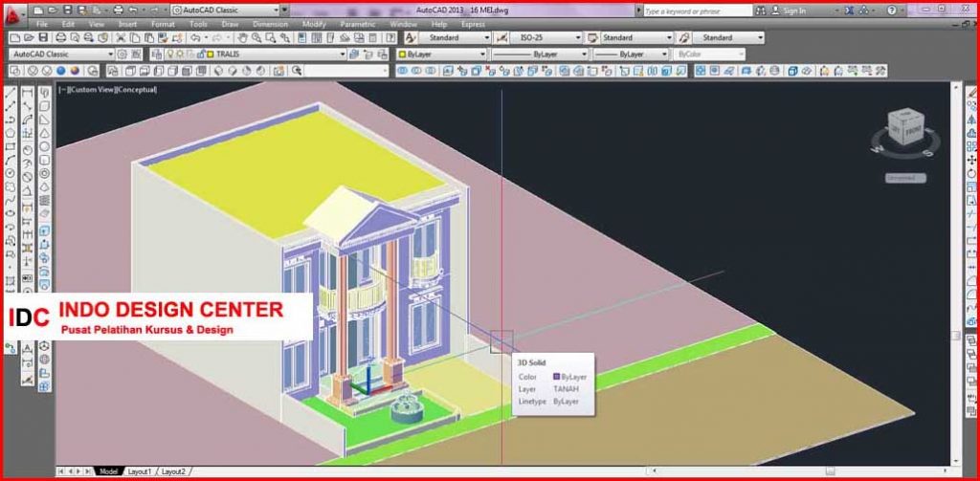Open the TRALIS layer dropdown list
Screen dimensions: 980x481
[x=343, y=55]
